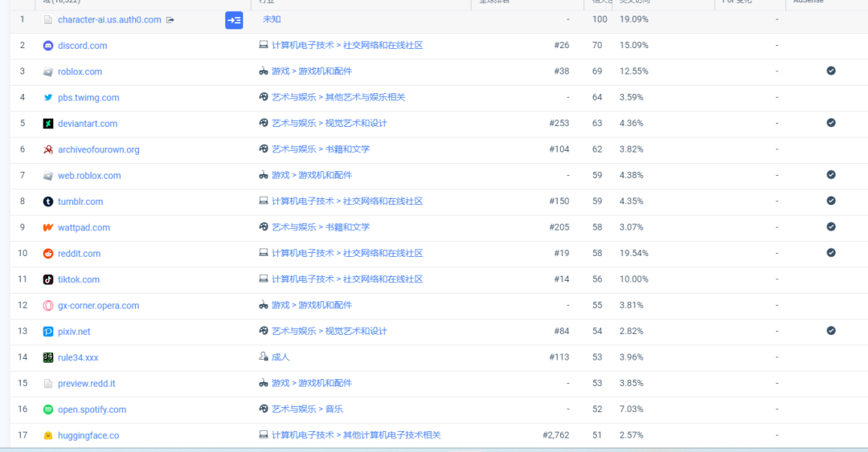Click the affinity score 100 in row 1

[600, 19]
